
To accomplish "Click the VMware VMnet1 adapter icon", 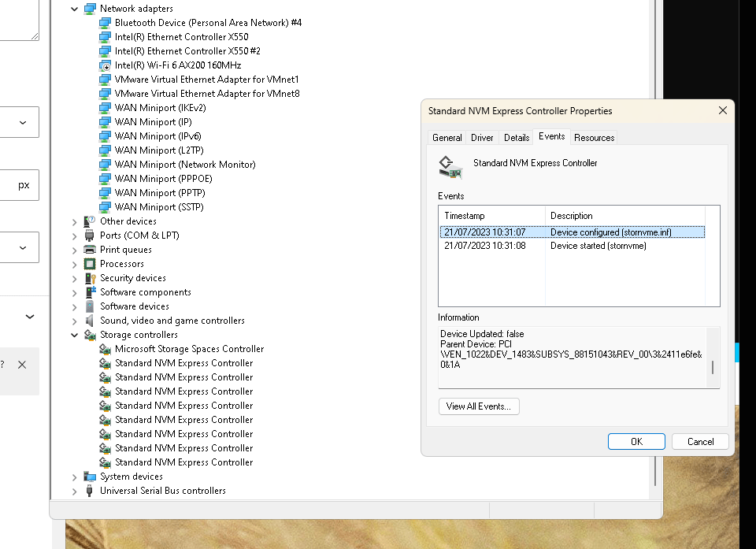I will point(105,80).
